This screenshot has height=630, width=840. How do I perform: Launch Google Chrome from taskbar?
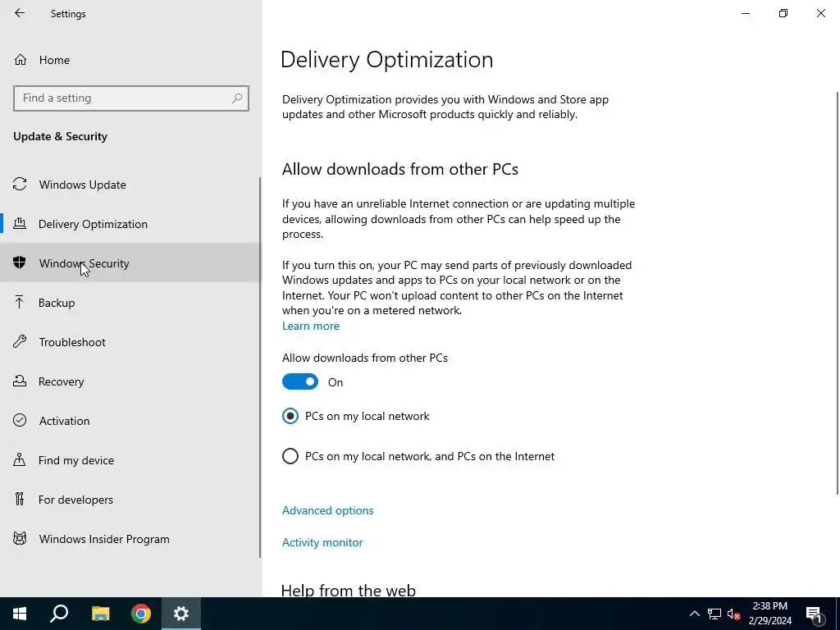click(x=141, y=614)
